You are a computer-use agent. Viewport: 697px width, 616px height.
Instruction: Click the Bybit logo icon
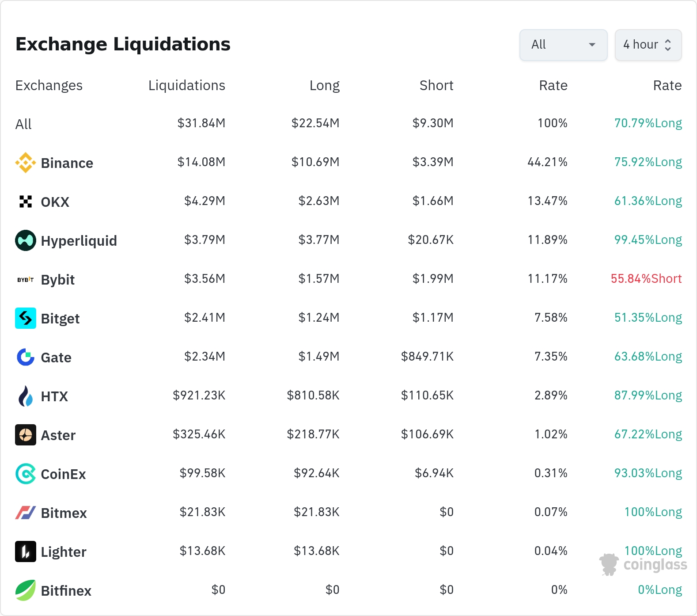pos(26,280)
